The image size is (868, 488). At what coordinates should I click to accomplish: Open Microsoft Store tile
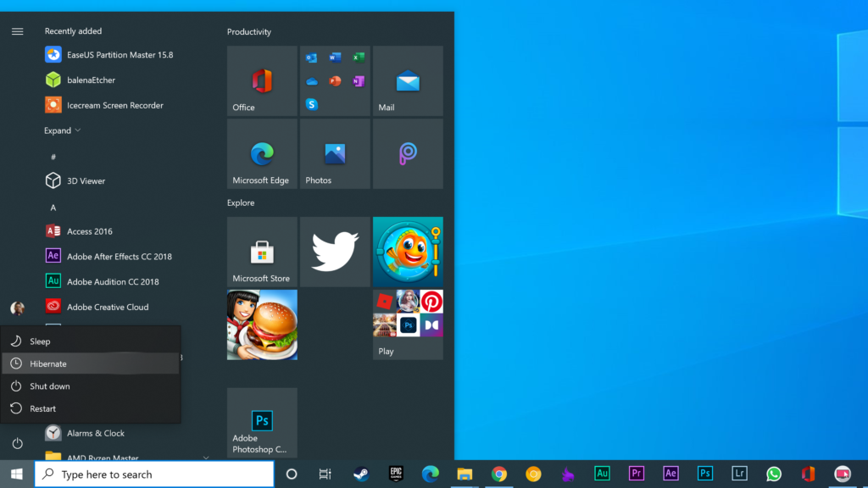262,252
